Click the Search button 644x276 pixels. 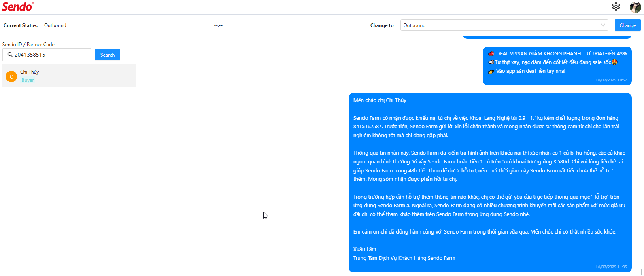[x=107, y=55]
